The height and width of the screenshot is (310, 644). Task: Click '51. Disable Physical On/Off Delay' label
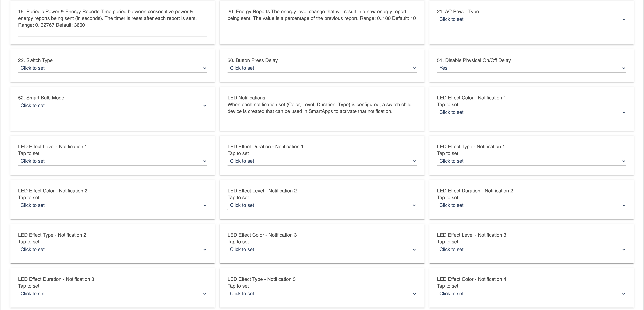[474, 60]
